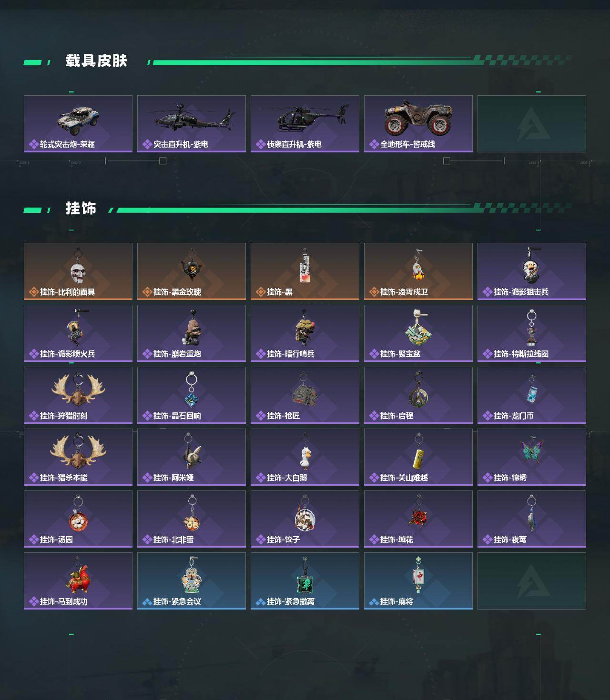Click the 挂饰-绒花 red flower charm
Viewport: 610px width, 700px height.
418,519
